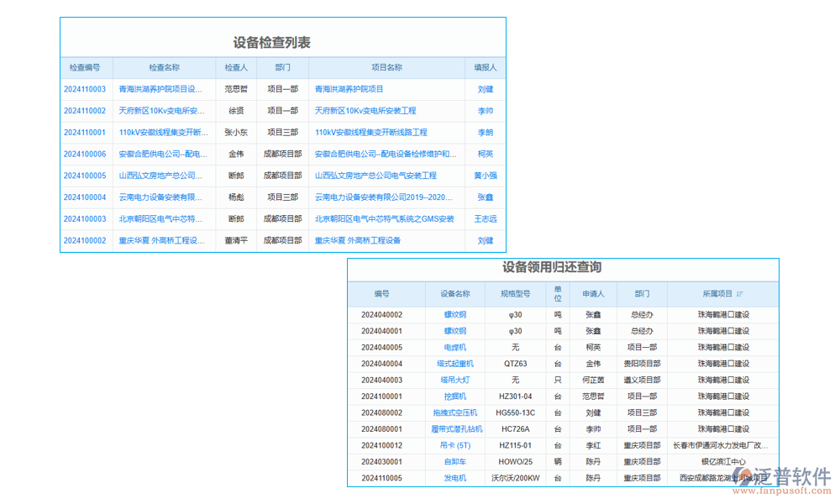Open the 挖掘机 equipment record

tap(454, 396)
